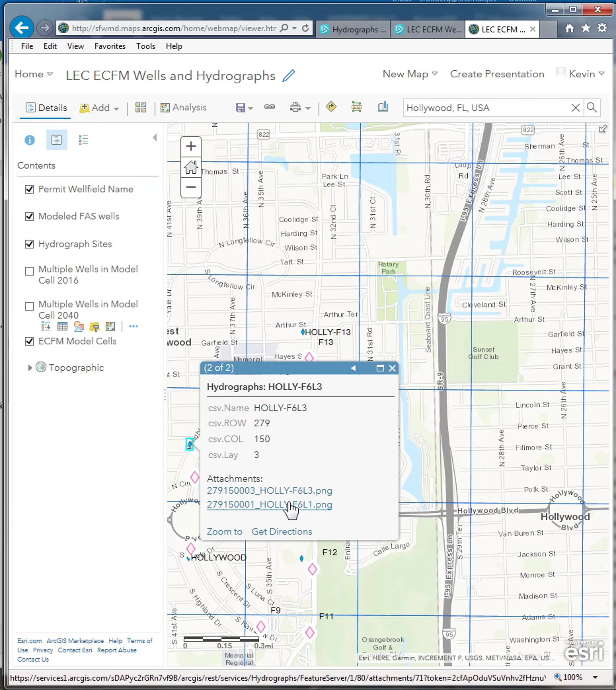Show table for Multiple Wells 2040 layer
The image size is (616, 690).
coord(62,326)
